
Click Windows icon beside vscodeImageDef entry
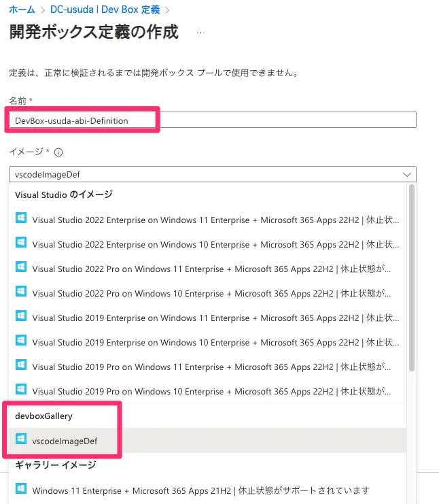[x=21, y=439]
